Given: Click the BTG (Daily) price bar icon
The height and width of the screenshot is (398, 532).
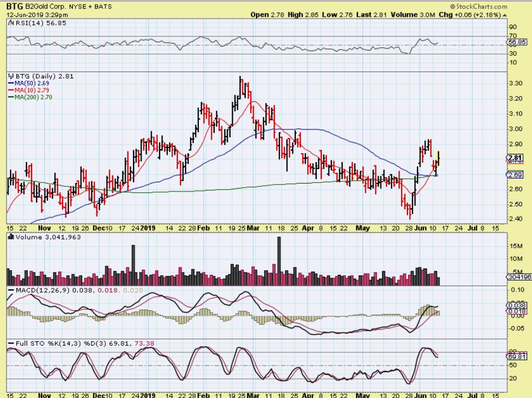Looking at the screenshot, I should click(x=10, y=76).
